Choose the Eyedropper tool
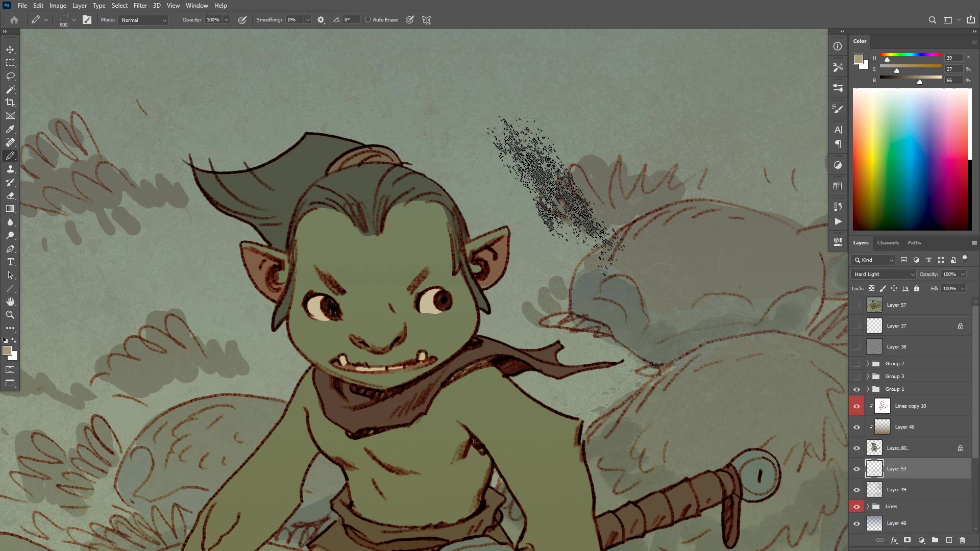This screenshot has height=551, width=980. (10, 130)
